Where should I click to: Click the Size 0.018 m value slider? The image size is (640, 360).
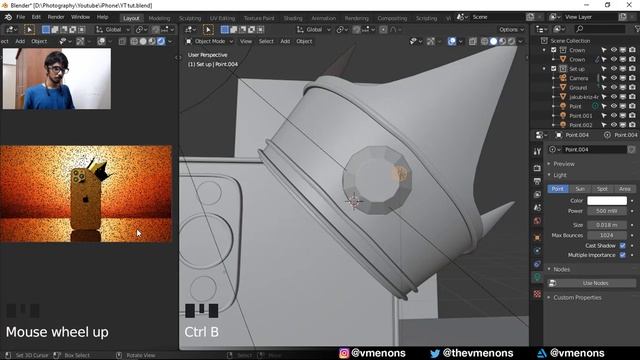coord(607,225)
